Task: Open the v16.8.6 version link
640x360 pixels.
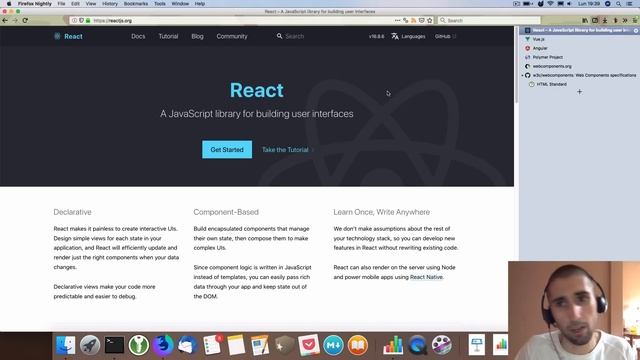Action: tap(376, 36)
